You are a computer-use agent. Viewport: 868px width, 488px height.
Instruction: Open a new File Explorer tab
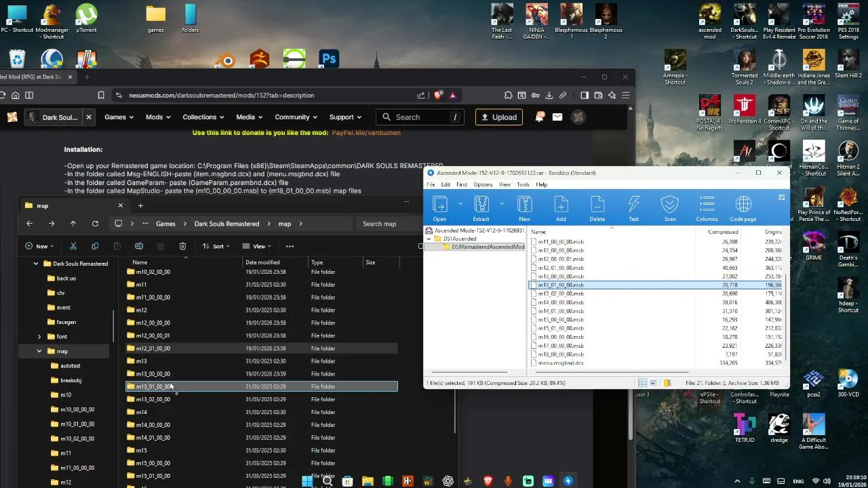[140, 205]
